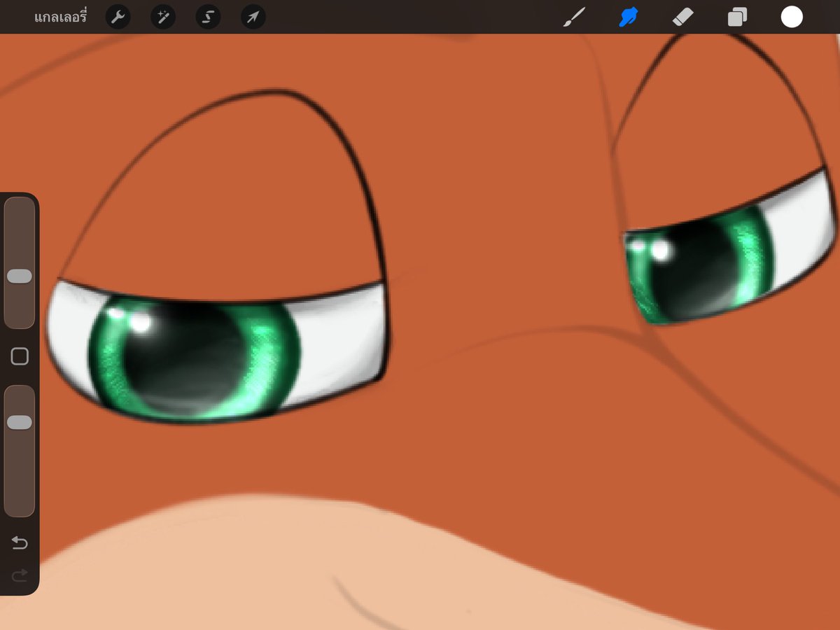Open the white color picker swatch
The image size is (840, 630).
pyautogui.click(x=792, y=17)
